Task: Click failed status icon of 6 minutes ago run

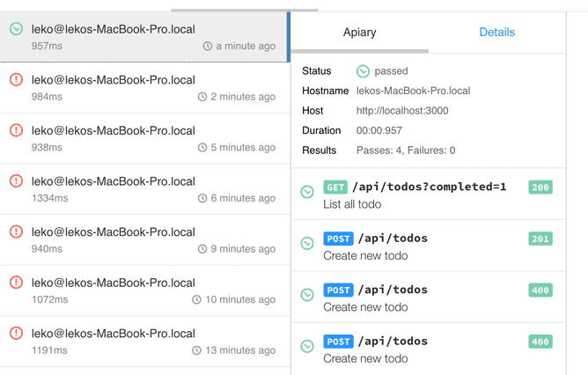Action: coord(16,181)
